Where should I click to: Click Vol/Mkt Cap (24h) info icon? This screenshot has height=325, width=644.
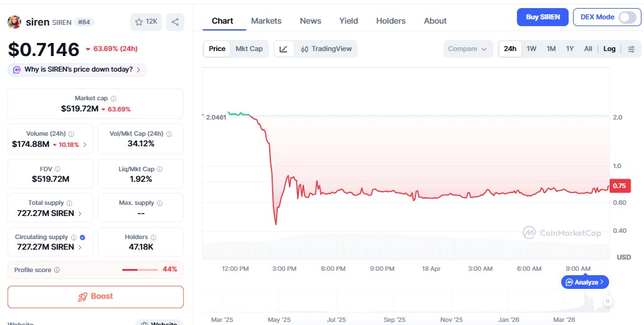(169, 134)
